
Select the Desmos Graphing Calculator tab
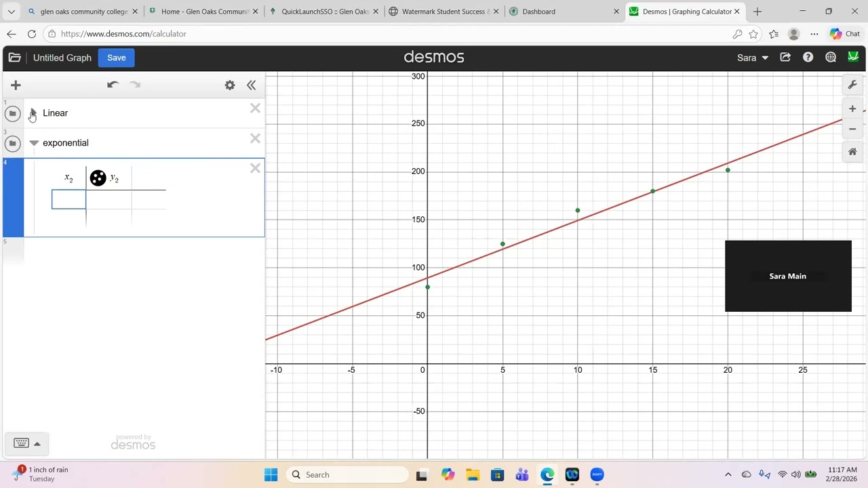[x=684, y=12]
